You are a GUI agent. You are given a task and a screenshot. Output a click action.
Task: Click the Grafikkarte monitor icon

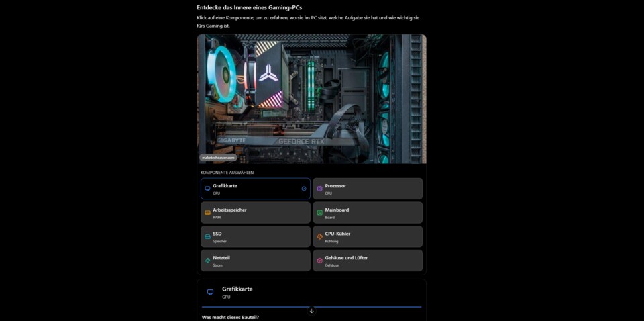[207, 189]
